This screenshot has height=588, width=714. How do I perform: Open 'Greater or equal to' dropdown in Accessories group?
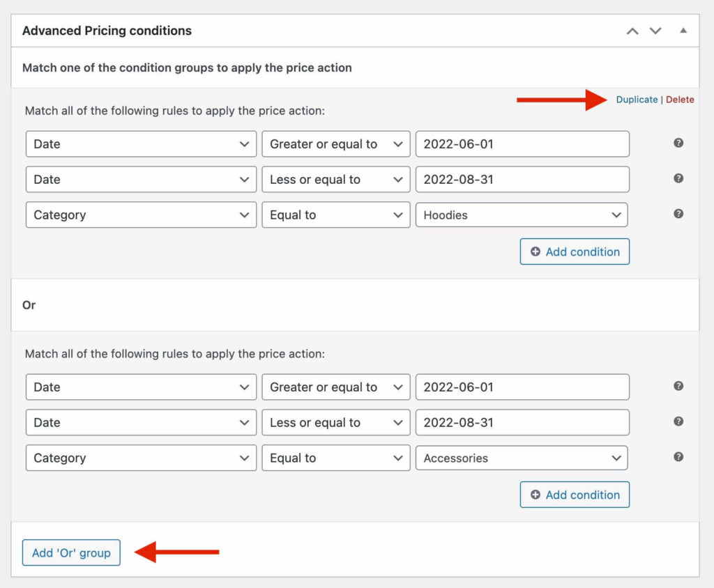336,387
